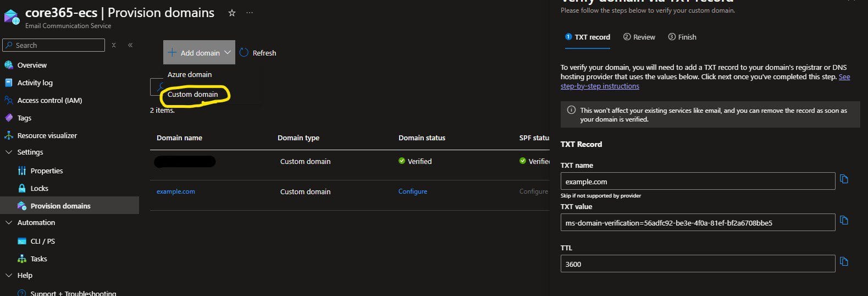Open the Add domain dropdown

click(x=199, y=53)
